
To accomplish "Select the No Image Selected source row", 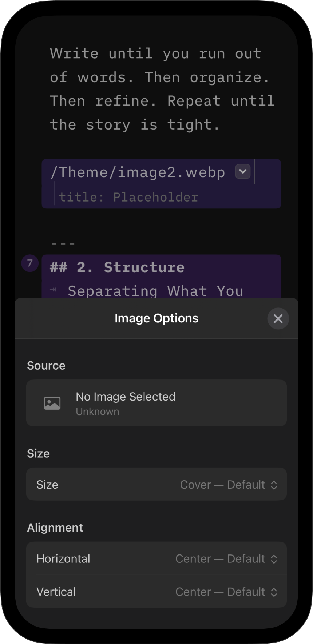I will (156, 403).
